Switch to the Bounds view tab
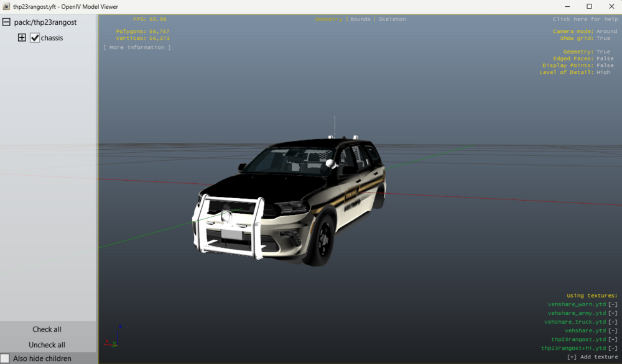Screen dimensions: 622x364 pyautogui.click(x=360, y=19)
